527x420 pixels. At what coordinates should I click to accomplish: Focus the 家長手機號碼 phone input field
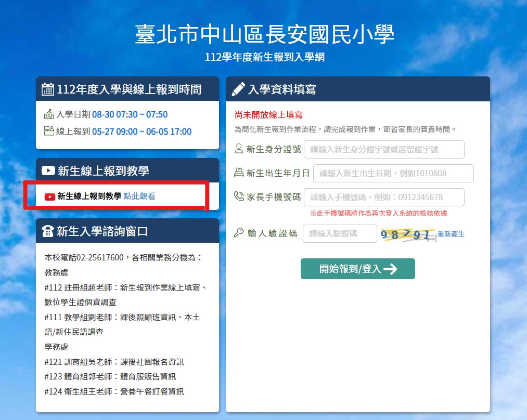384,198
